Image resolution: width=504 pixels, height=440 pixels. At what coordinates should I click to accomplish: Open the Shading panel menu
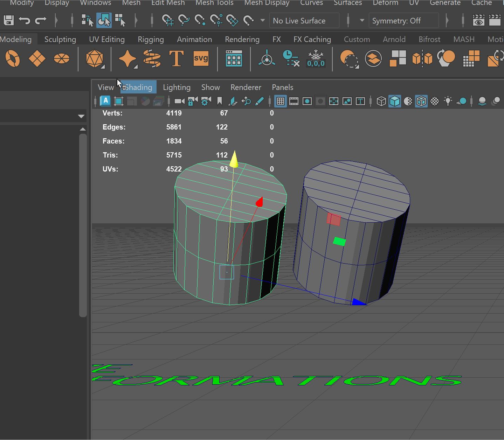pyautogui.click(x=139, y=87)
